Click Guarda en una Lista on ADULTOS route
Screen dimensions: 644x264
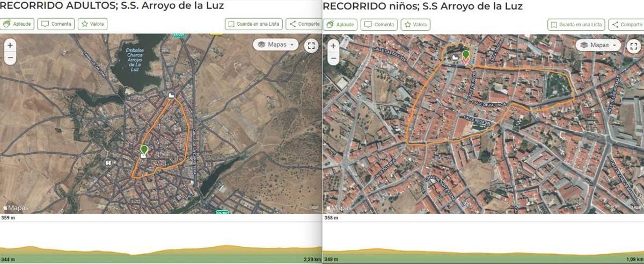click(253, 24)
